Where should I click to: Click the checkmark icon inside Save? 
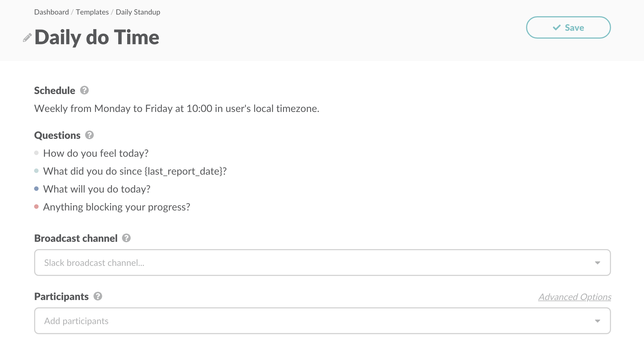(557, 27)
